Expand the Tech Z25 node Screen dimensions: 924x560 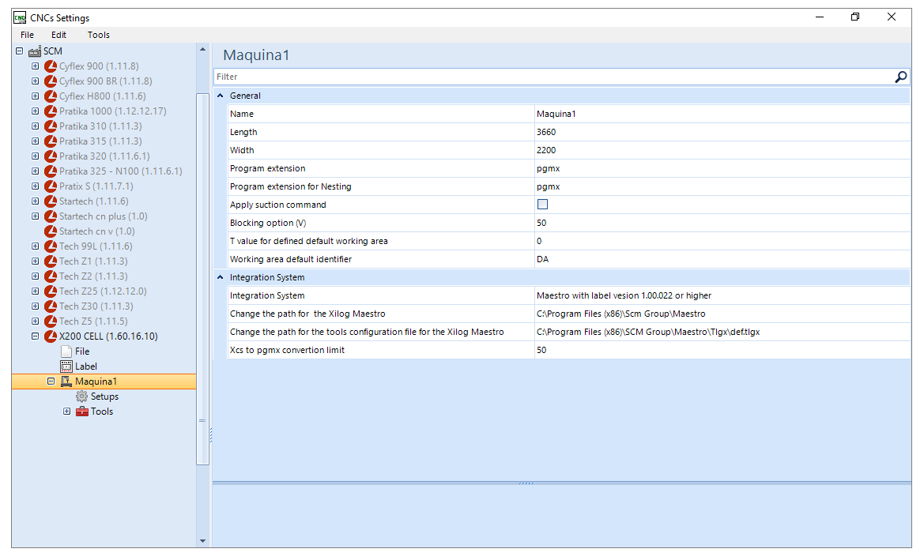click(x=36, y=291)
